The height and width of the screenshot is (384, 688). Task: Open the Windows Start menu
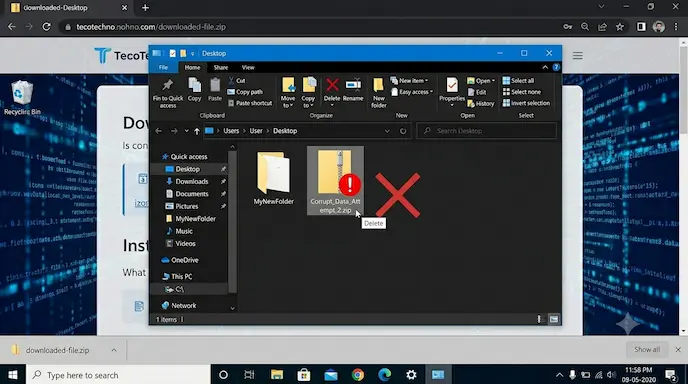13,375
